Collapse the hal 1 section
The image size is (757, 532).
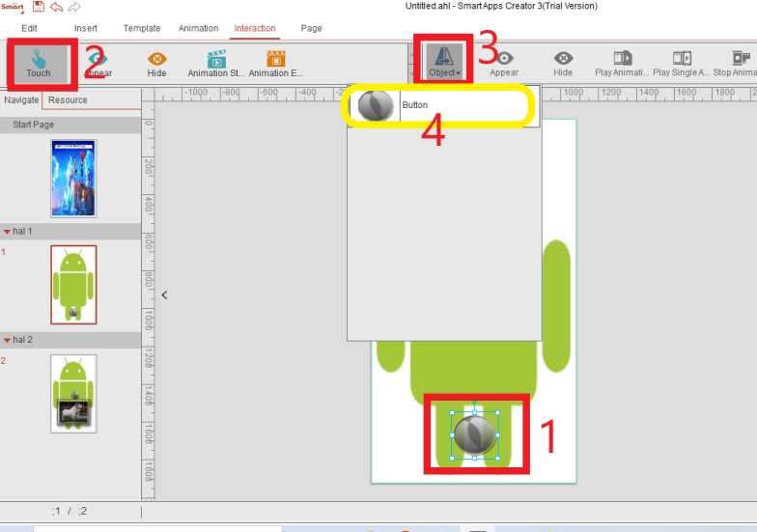(x=8, y=232)
